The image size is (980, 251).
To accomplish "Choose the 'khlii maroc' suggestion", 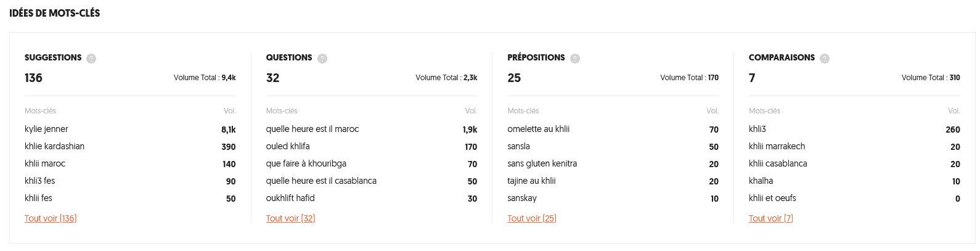I will 45,163.
